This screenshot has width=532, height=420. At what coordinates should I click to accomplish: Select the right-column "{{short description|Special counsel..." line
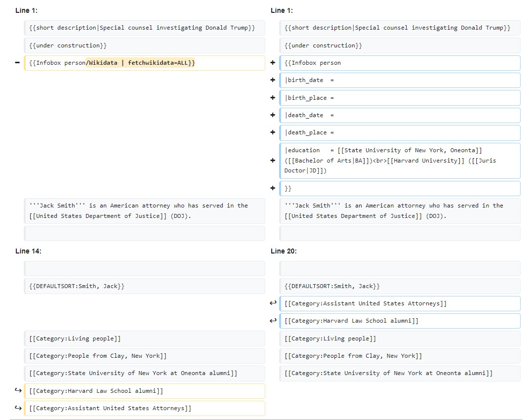coord(400,28)
